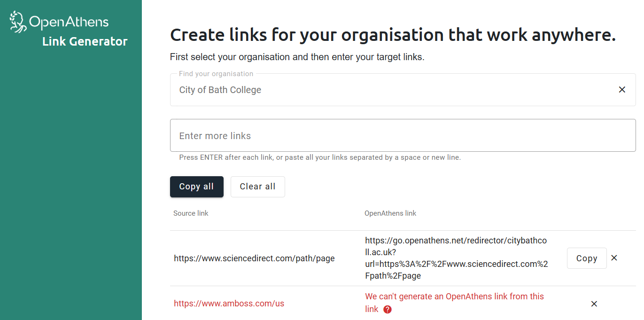Click the Source link column header
The image size is (644, 320).
click(191, 213)
